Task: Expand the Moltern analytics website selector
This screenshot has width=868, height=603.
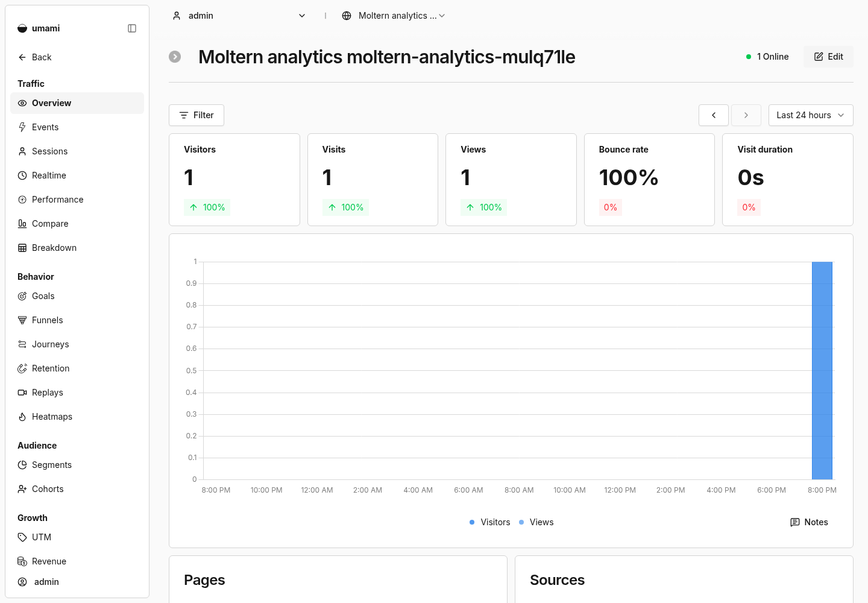Action: (x=394, y=16)
